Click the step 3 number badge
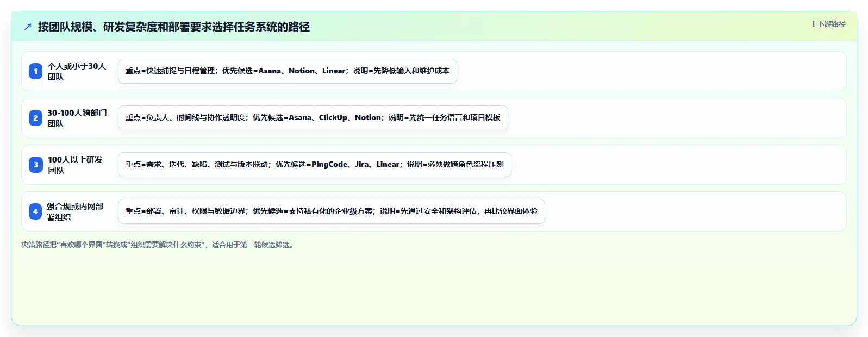 [36, 165]
